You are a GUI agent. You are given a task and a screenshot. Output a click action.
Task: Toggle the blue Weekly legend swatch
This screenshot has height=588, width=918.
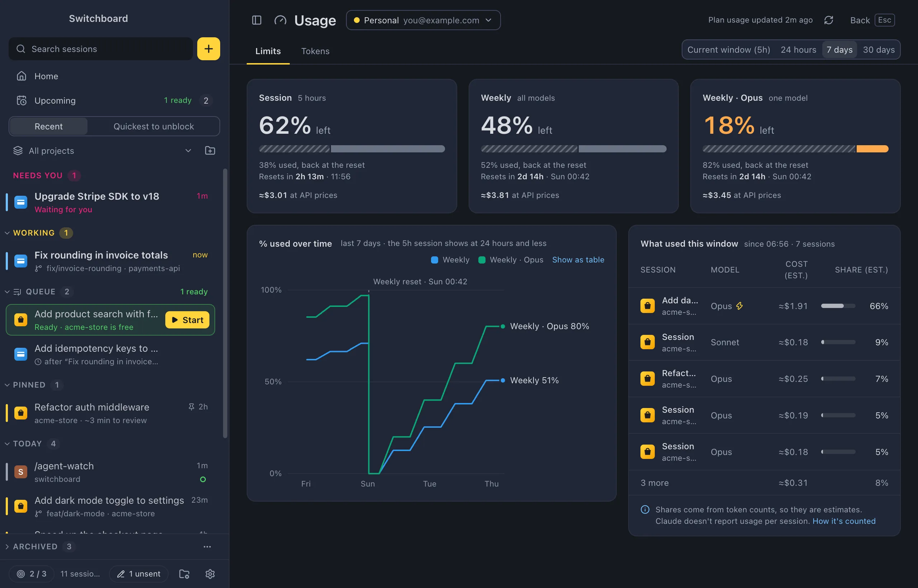click(x=434, y=260)
